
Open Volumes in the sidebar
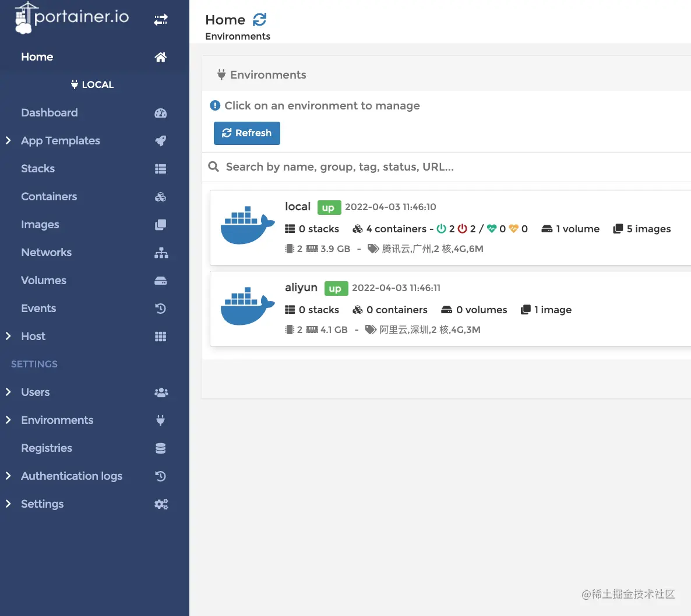(44, 281)
